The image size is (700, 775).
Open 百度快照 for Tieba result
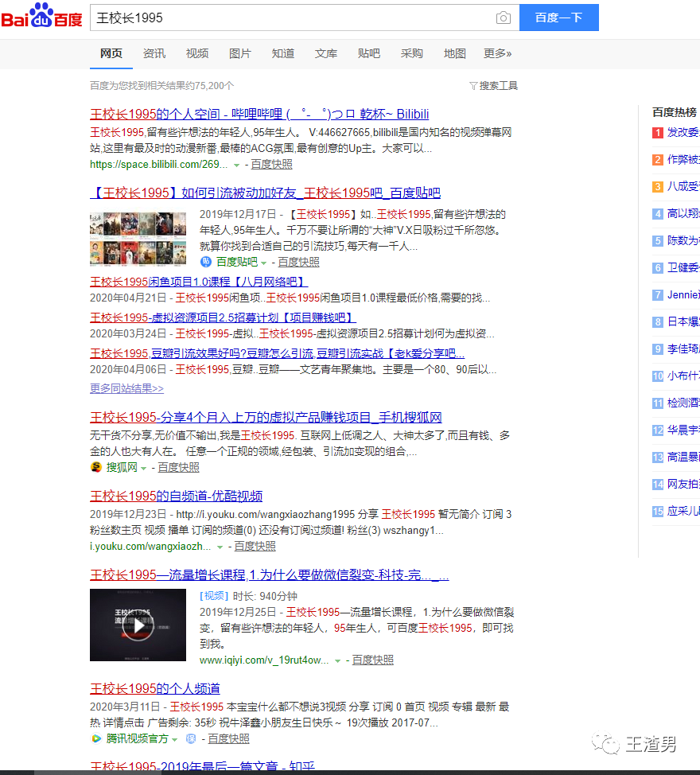299,263
